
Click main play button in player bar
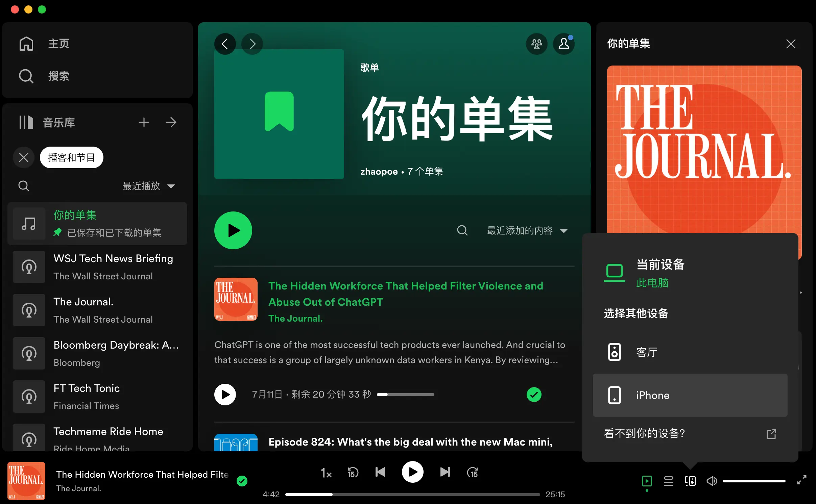pyautogui.click(x=412, y=472)
